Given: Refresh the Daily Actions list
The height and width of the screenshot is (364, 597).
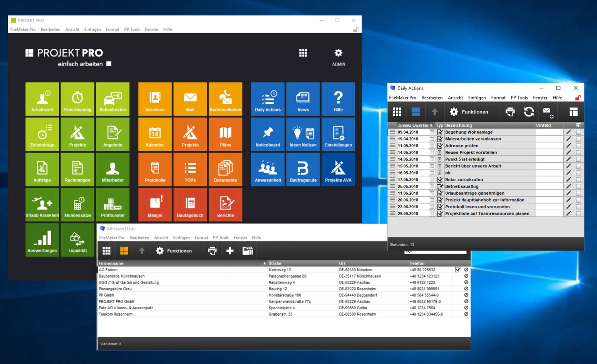Looking at the screenshot, I should [529, 112].
